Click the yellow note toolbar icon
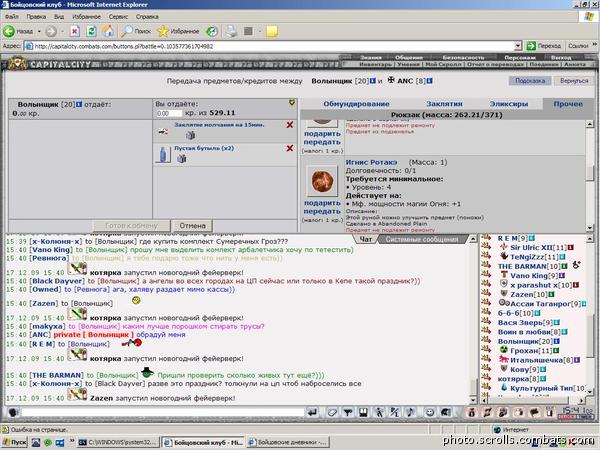Image resolution: width=600 pixels, height=450 pixels. (272, 31)
